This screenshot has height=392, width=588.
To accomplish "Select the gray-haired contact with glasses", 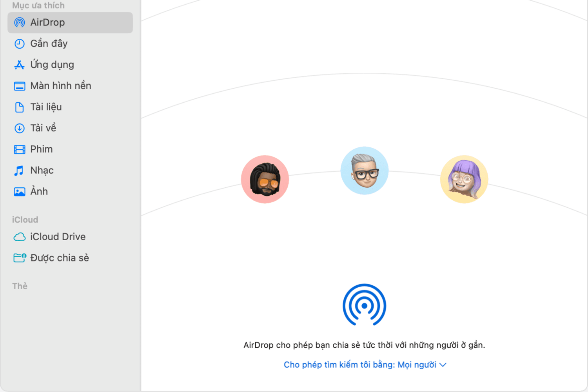I will (x=365, y=171).
